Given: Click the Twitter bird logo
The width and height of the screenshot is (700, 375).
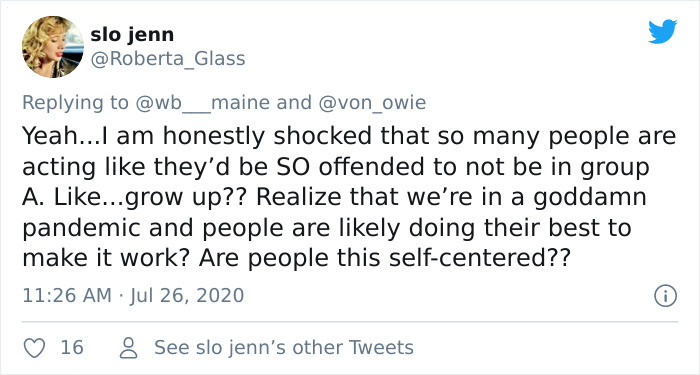Looking at the screenshot, I should [x=663, y=32].
